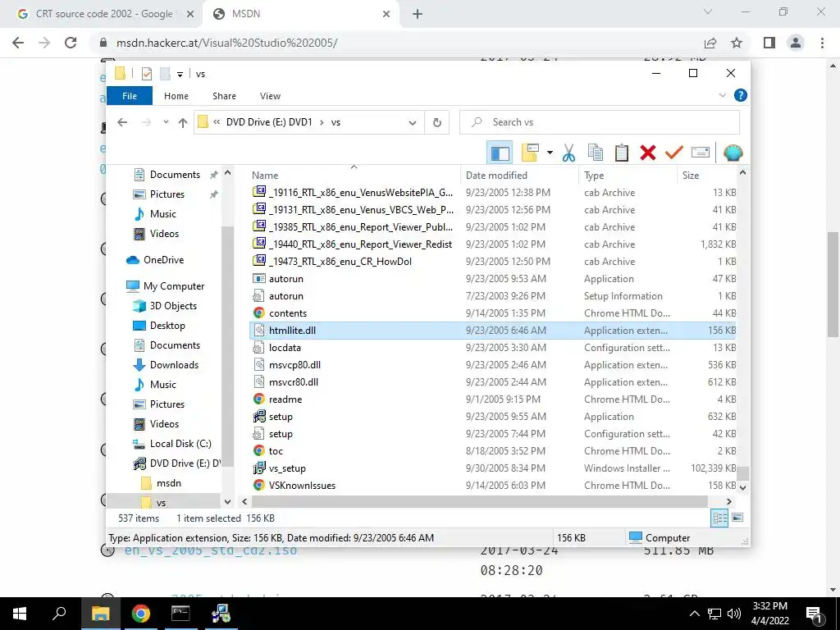
Task: Expand the ribbon with the chevron
Action: [722, 95]
